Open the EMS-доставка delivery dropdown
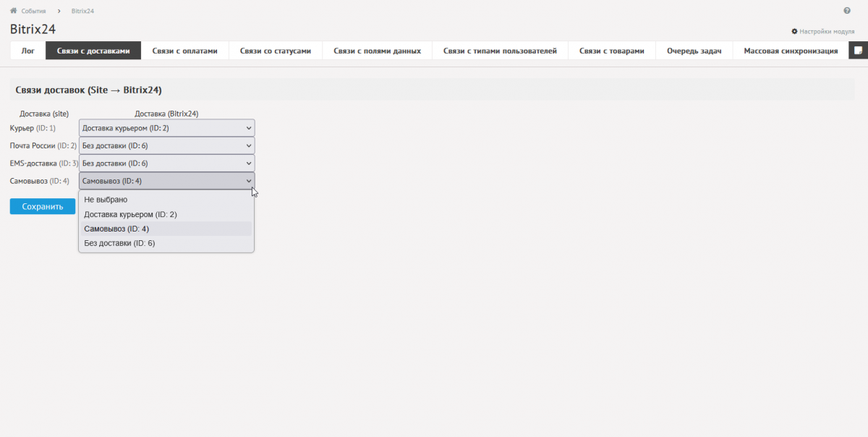Screen dimensions: 868x437 [167, 164]
